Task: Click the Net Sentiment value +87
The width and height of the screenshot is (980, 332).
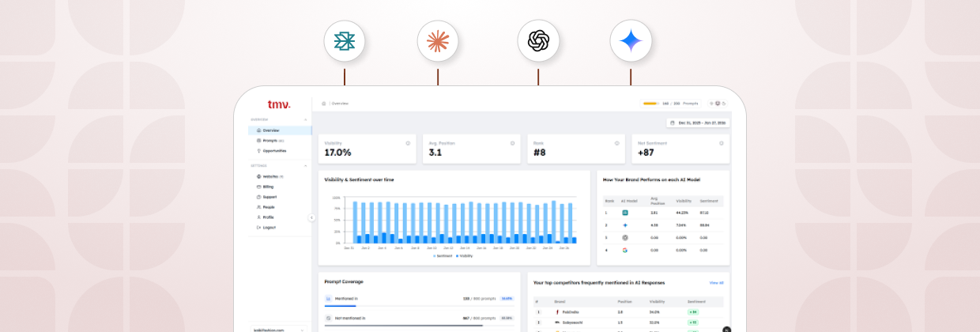Action: [x=646, y=153]
